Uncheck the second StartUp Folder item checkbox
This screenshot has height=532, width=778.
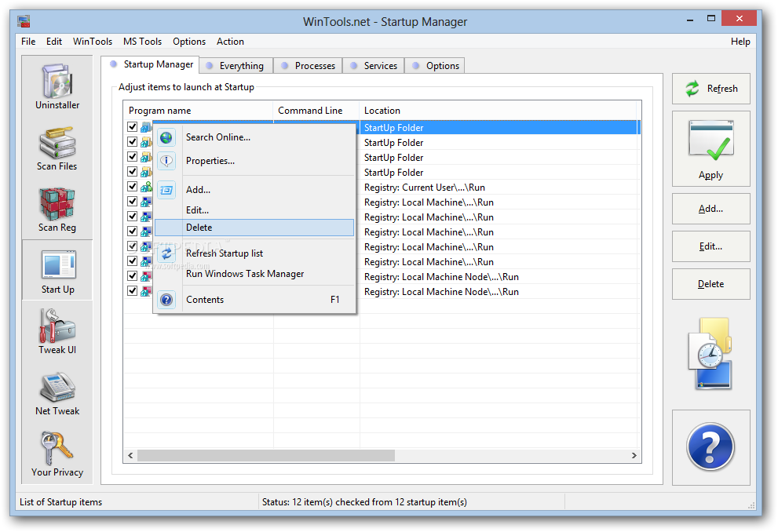[132, 142]
